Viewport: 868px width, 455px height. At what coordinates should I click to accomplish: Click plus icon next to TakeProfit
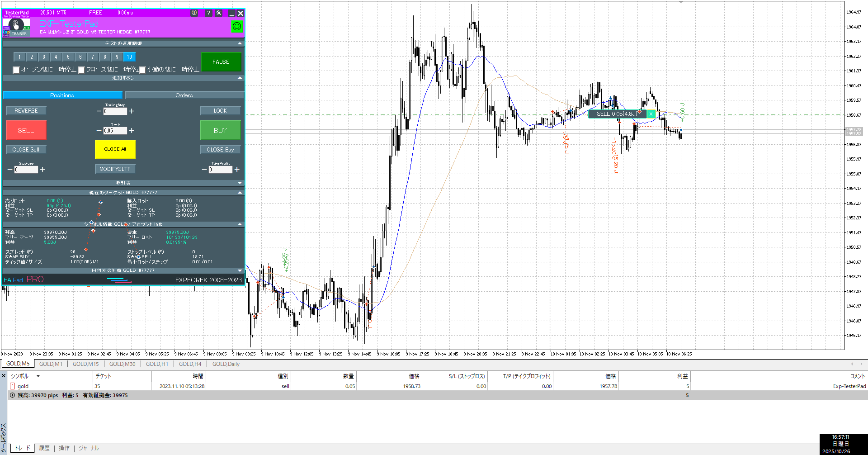tap(237, 170)
